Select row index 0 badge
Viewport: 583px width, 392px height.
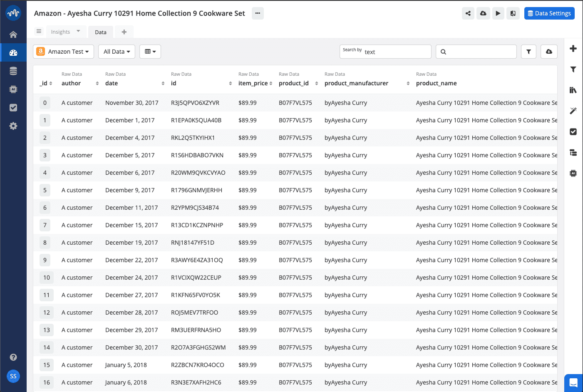point(45,103)
